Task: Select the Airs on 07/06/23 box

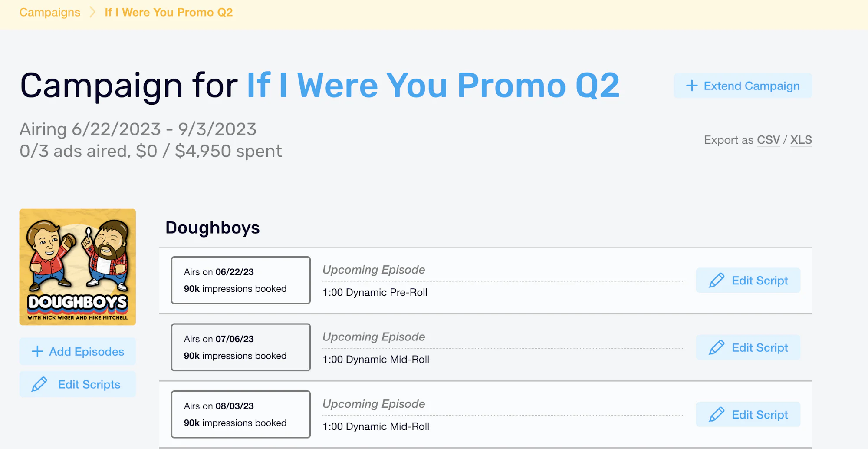Action: (241, 347)
